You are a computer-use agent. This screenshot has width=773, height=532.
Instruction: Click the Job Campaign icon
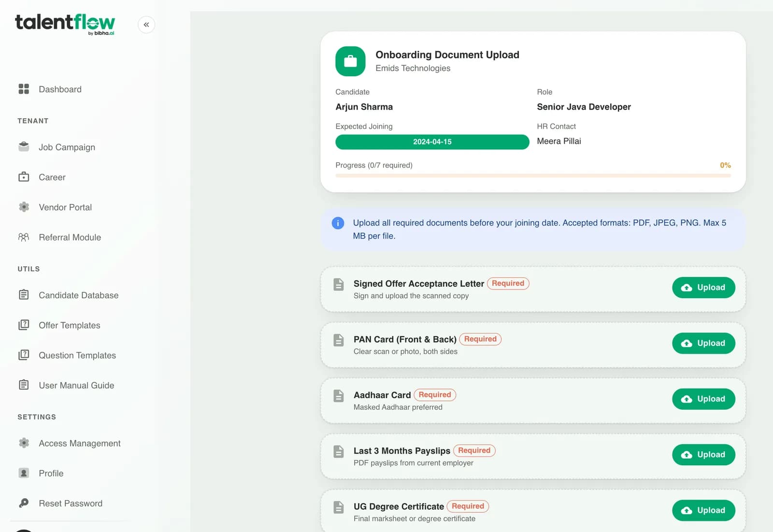[24, 147]
